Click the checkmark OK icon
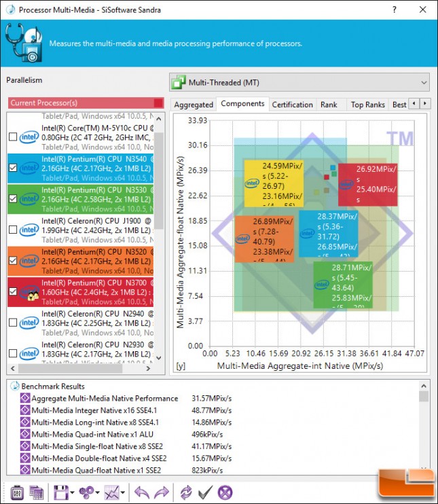Image resolution: width=438 pixels, height=504 pixels. pyautogui.click(x=205, y=492)
